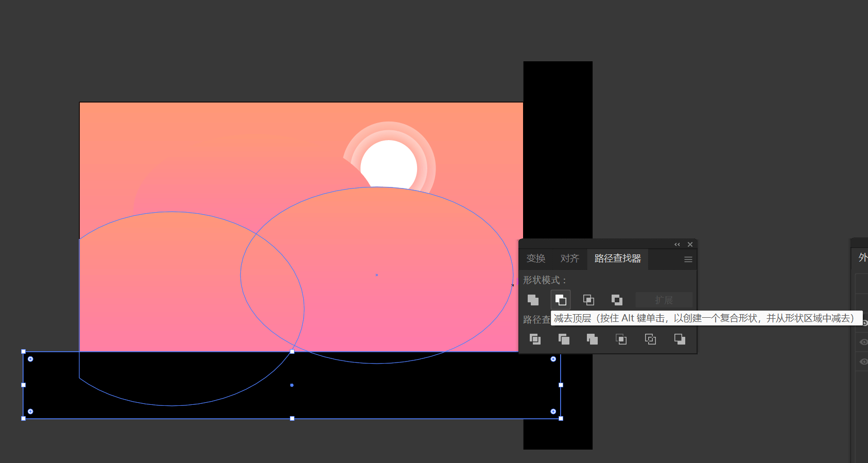Switch to the 对齐 (Align) tab
868x463 pixels.
(x=570, y=259)
